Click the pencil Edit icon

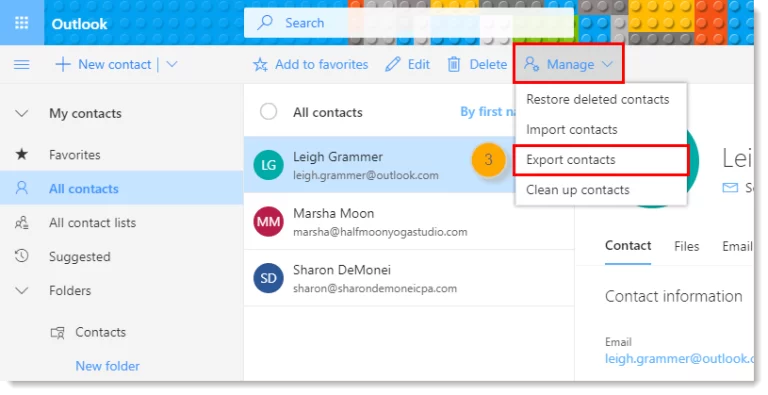(x=393, y=64)
